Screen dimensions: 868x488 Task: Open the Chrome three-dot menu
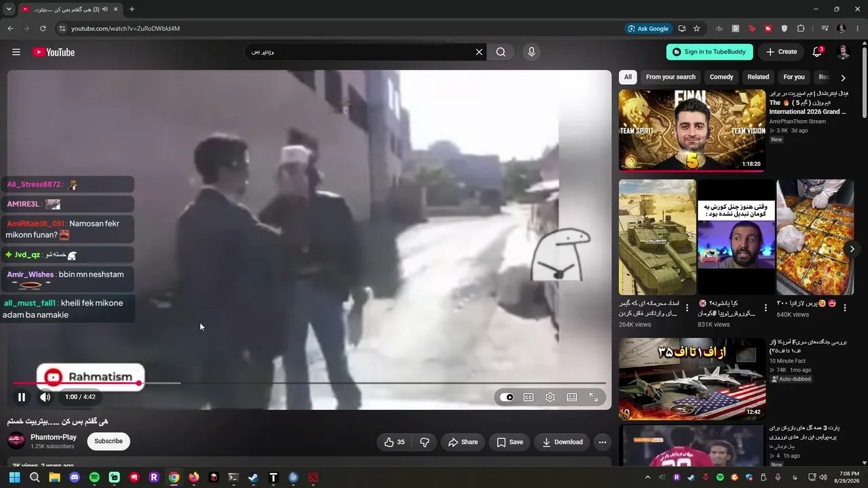tap(858, 28)
